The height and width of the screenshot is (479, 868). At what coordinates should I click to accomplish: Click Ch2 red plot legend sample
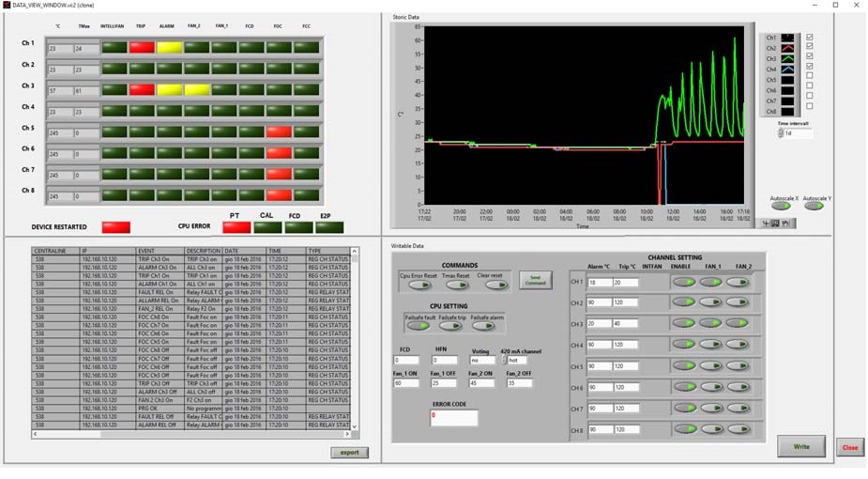tap(787, 48)
